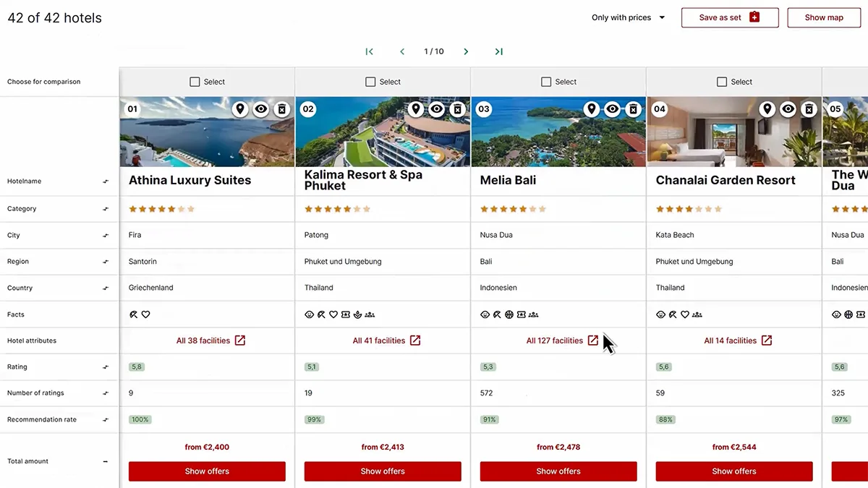Click Save as set button

coord(730,17)
